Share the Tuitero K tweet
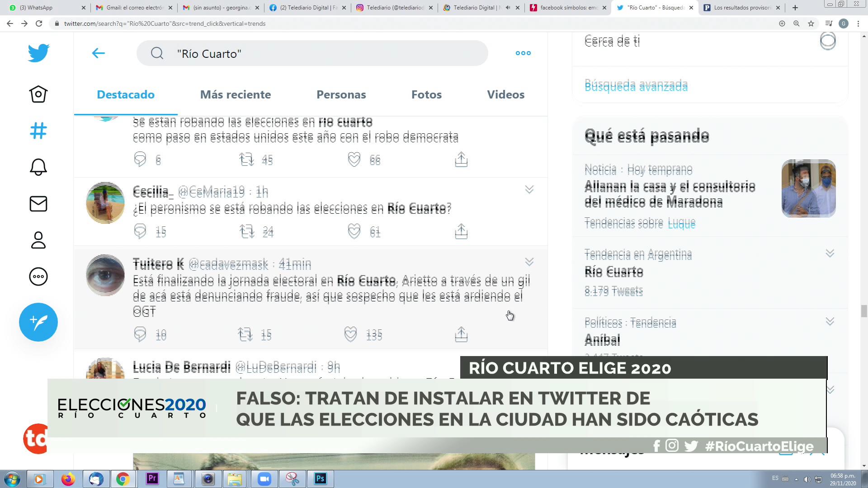868x488 pixels. 461,334
